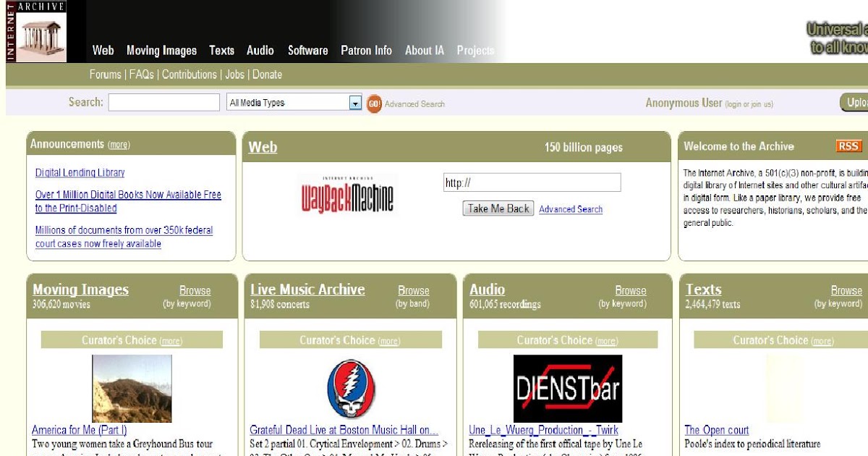Open The Open court text link
868x456 pixels.
pos(717,431)
